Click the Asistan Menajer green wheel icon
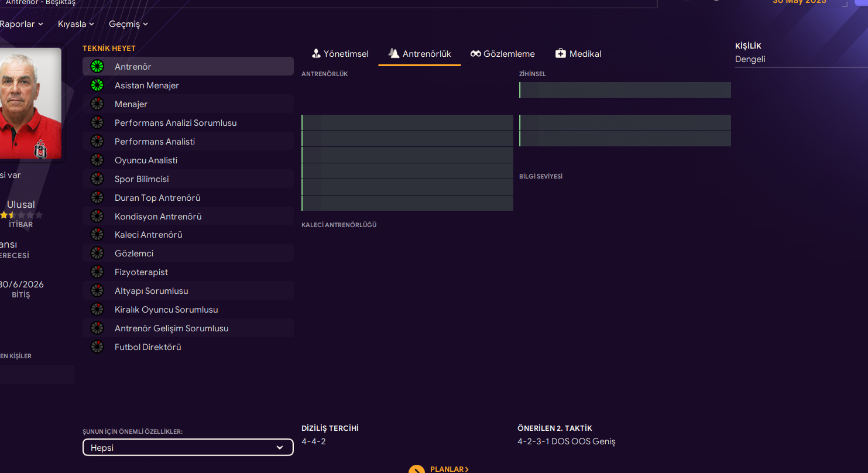The height and width of the screenshot is (473, 868). click(97, 85)
